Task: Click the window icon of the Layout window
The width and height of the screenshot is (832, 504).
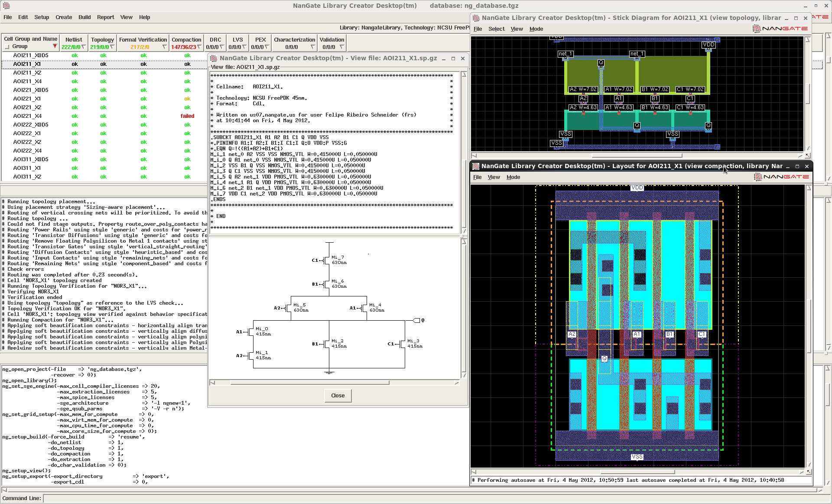Action: pyautogui.click(x=476, y=166)
